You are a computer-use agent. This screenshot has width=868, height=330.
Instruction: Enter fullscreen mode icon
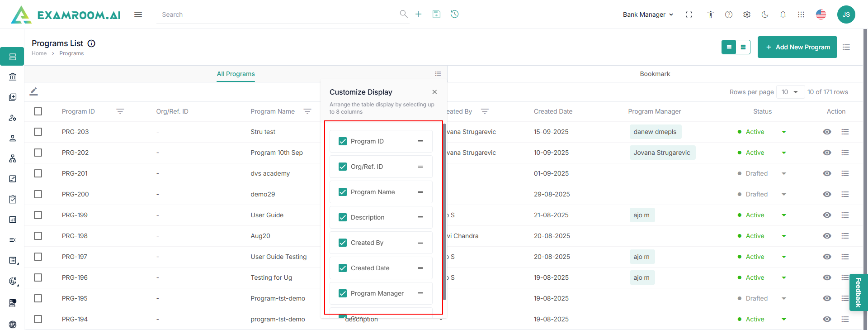pyautogui.click(x=689, y=14)
